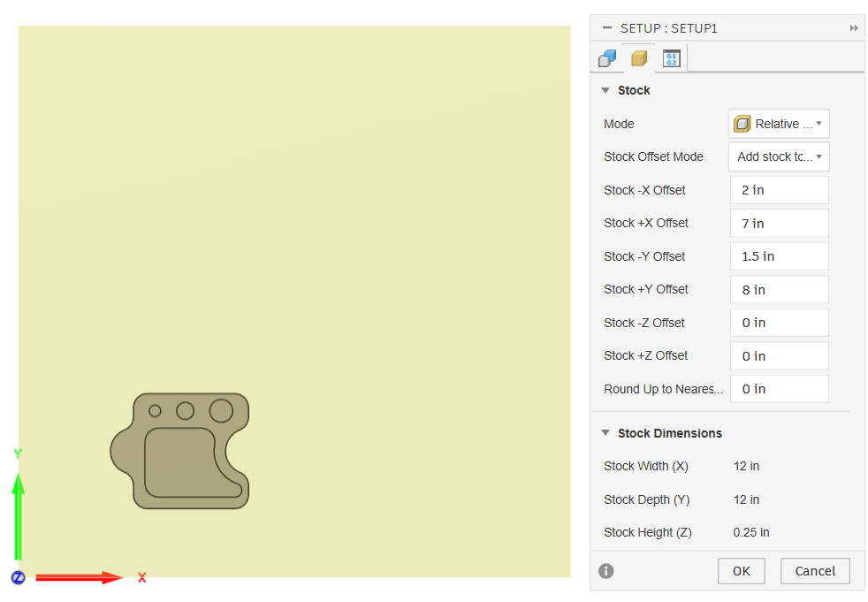Click the blue Z origin marker in the viewport

(x=19, y=577)
